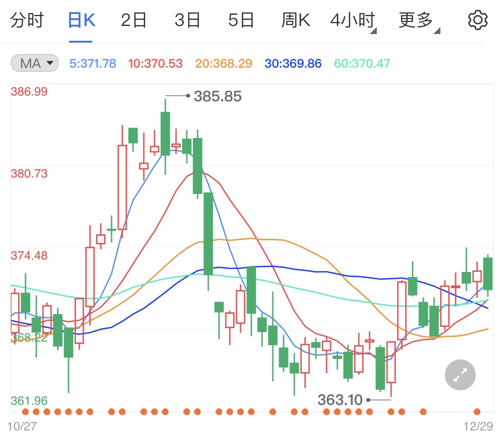
Task: Click the 386.99 axis label
Action: click(29, 92)
